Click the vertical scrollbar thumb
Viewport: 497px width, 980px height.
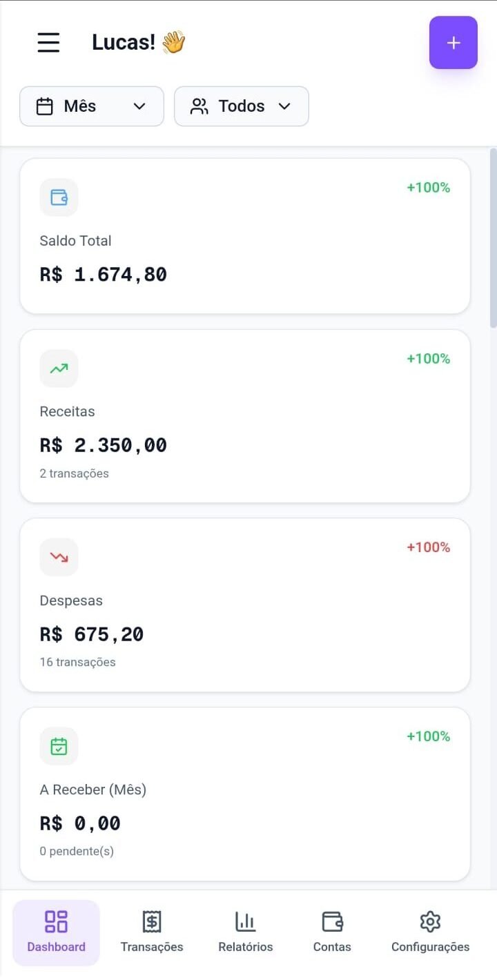point(493,238)
